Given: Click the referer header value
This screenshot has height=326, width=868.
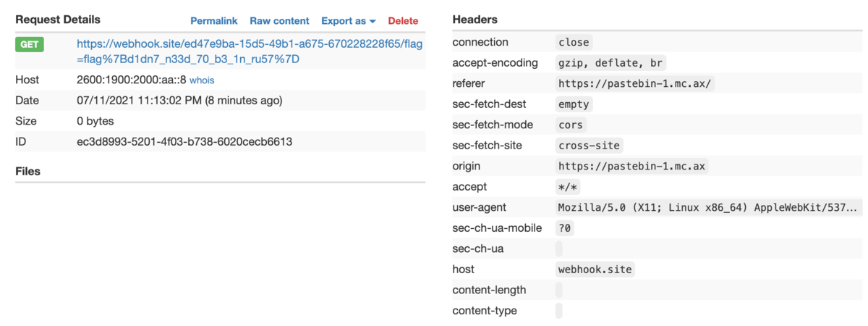Looking at the screenshot, I should click(636, 83).
